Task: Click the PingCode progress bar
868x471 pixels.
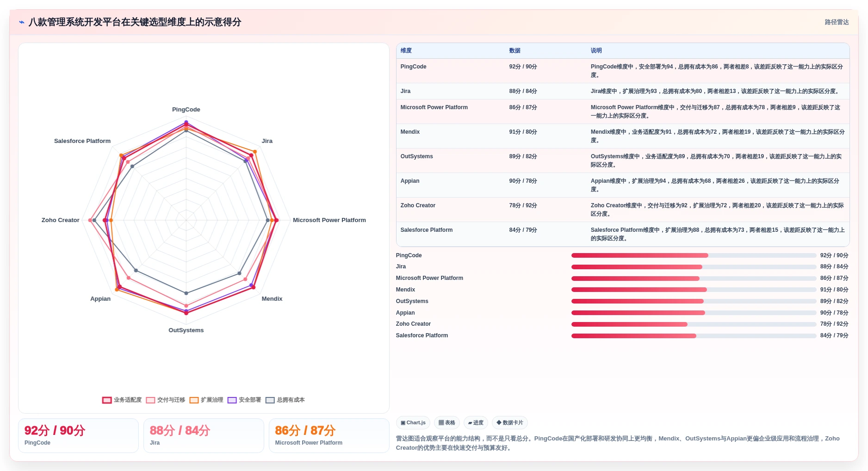Action: point(694,255)
